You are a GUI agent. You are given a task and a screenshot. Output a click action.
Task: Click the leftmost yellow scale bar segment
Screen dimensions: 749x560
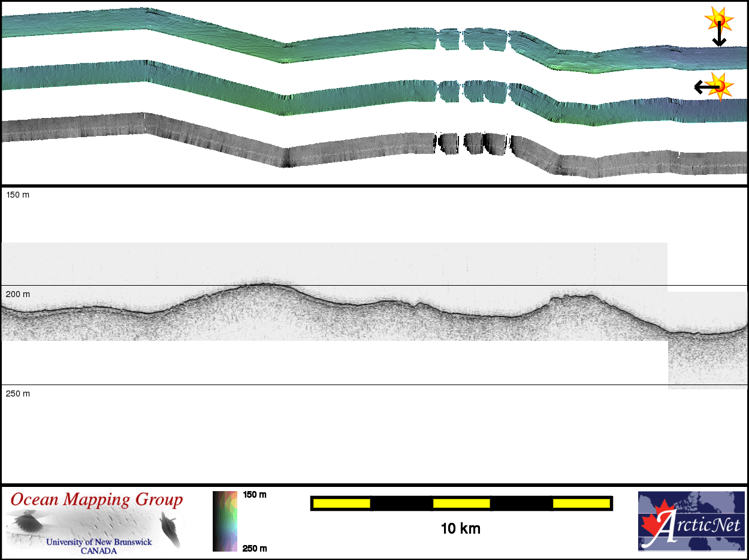tap(342, 504)
